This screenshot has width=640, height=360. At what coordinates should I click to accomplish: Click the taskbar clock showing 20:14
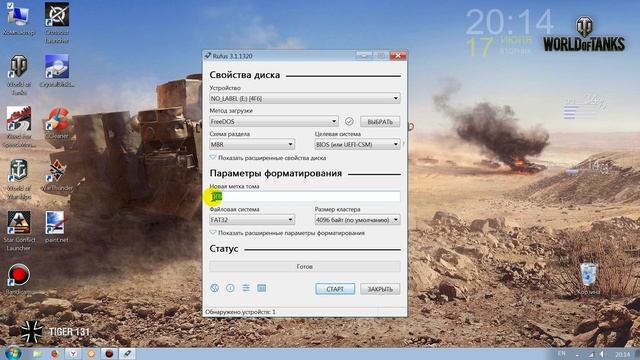[x=622, y=354]
